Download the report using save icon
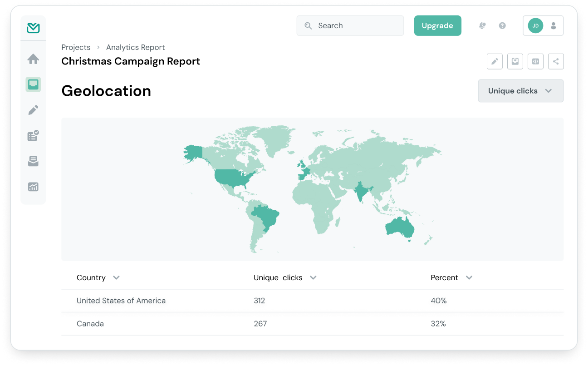 [x=515, y=62]
